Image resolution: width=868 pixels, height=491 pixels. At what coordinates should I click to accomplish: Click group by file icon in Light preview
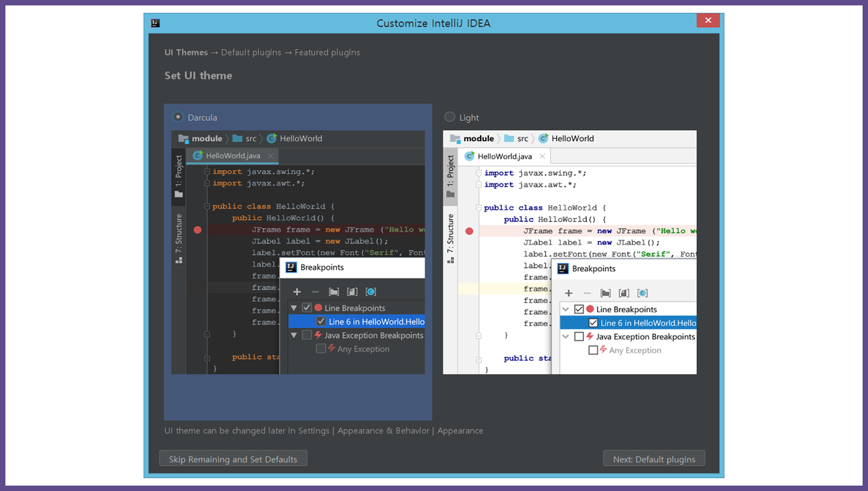coord(623,293)
